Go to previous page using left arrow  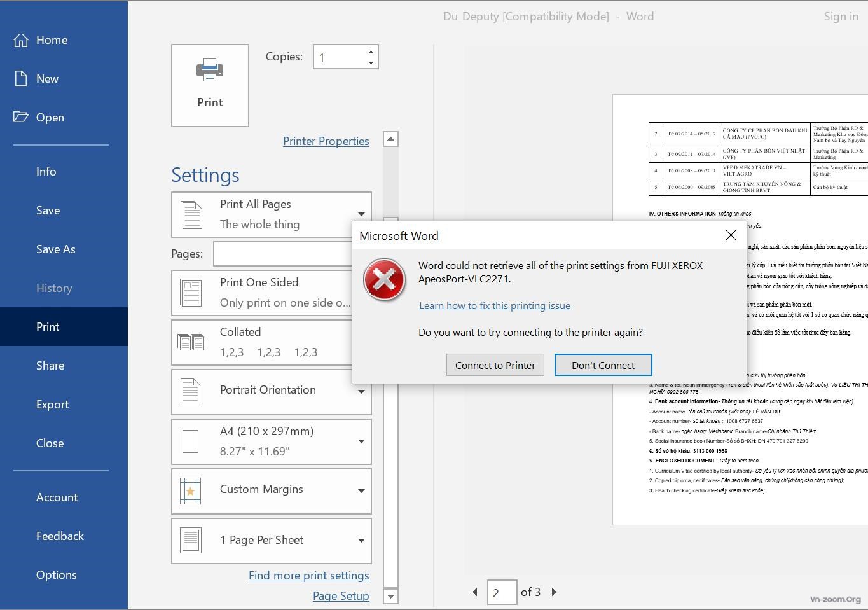click(x=475, y=592)
